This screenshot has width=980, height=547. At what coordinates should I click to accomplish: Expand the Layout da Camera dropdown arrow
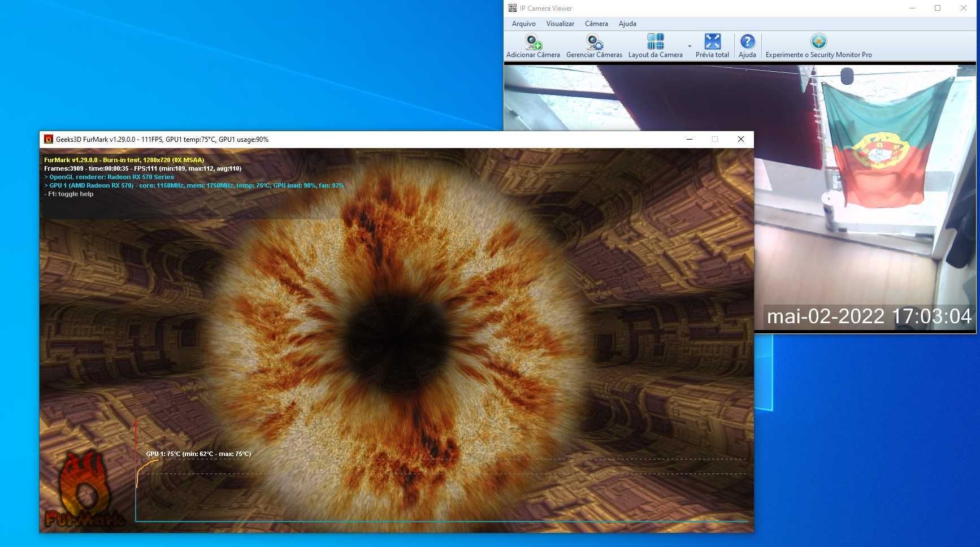[690, 46]
